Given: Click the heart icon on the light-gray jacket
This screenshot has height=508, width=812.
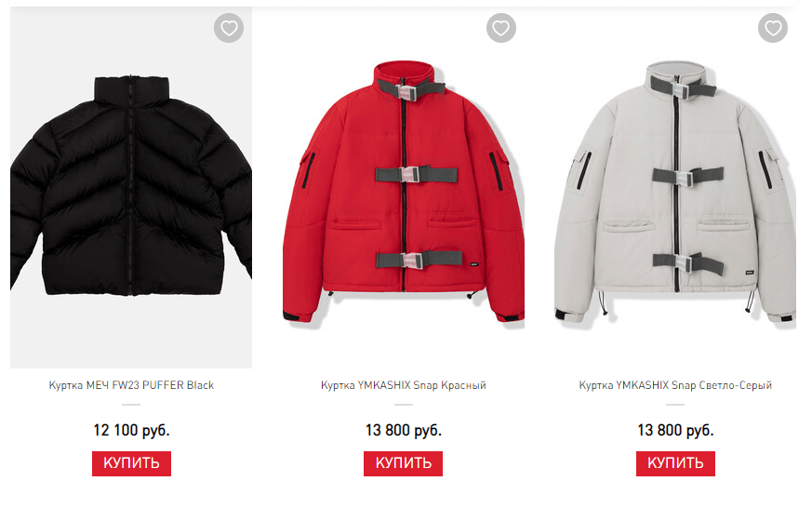Looking at the screenshot, I should pyautogui.click(x=773, y=27).
